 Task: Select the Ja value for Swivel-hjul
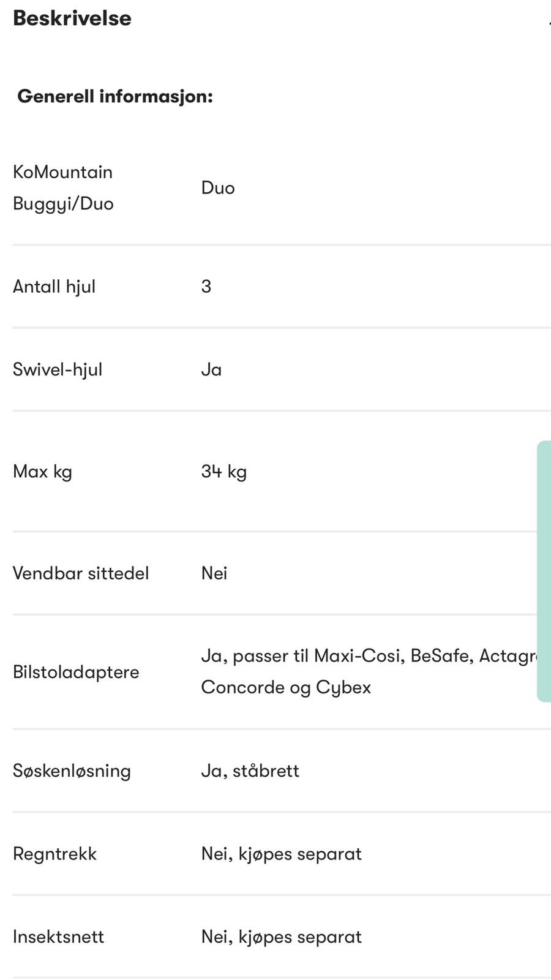click(212, 370)
